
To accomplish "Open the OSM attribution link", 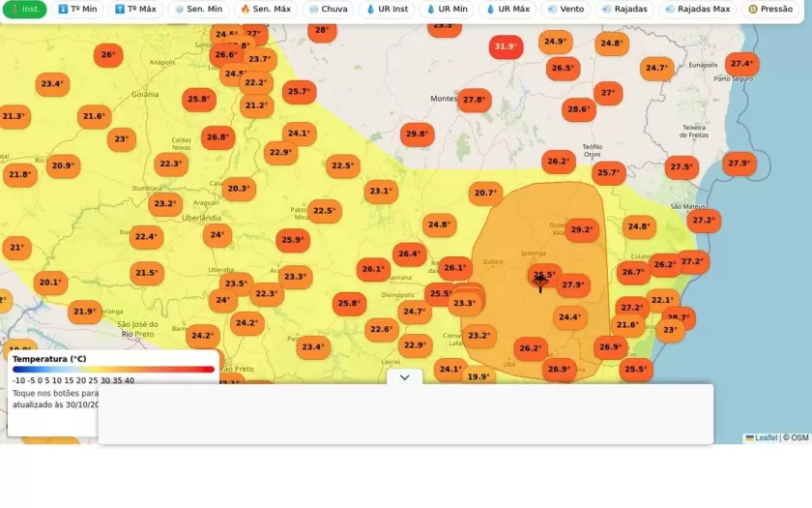I will point(799,437).
